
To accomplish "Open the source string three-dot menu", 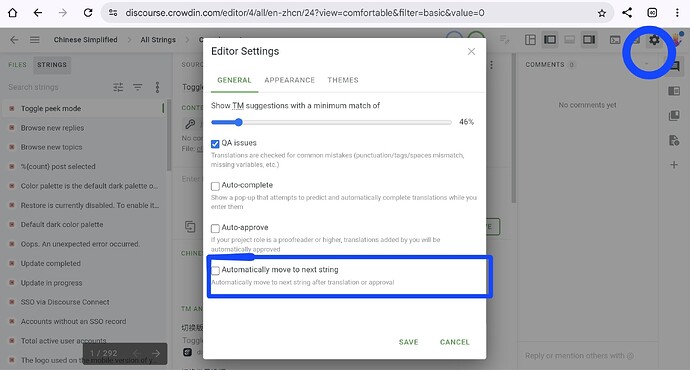I will 492,65.
